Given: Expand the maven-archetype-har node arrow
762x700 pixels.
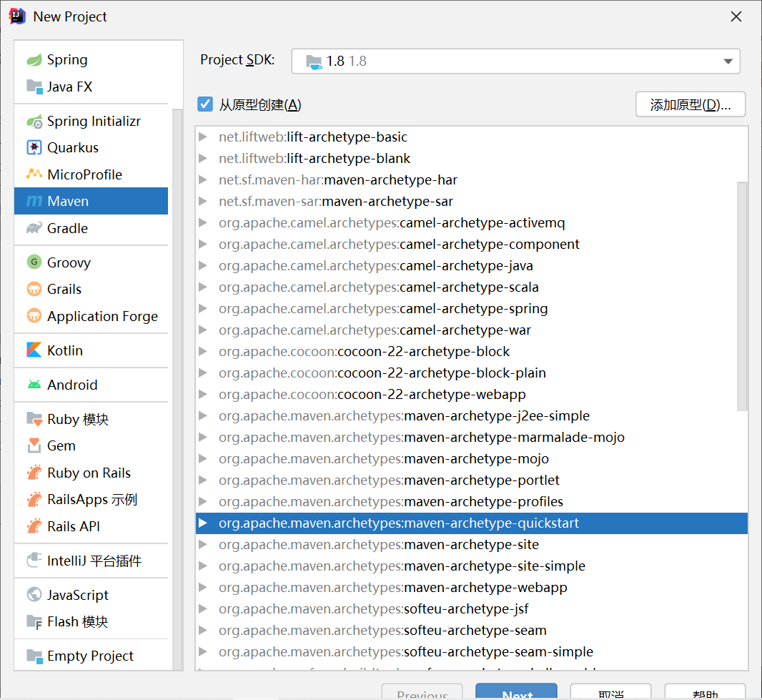Looking at the screenshot, I should pyautogui.click(x=203, y=179).
